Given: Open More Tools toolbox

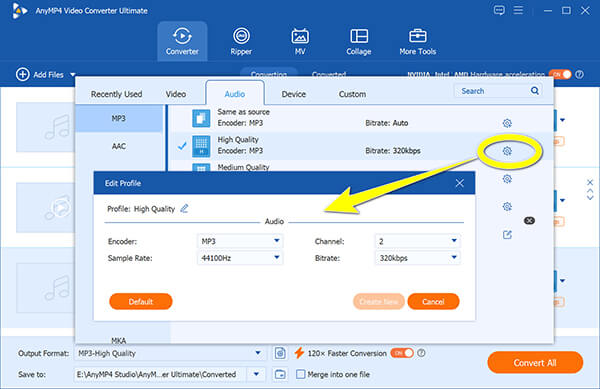Looking at the screenshot, I should (417, 41).
